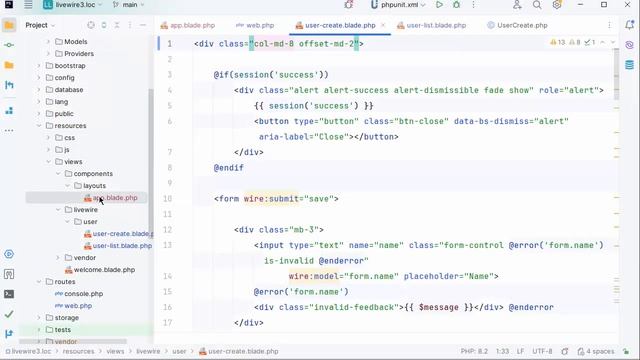
Task: Select web.php in routes folder
Action: 73,306
